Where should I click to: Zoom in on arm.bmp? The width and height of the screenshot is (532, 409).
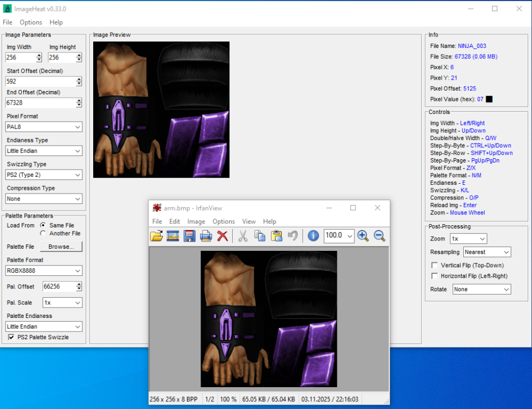pos(363,236)
